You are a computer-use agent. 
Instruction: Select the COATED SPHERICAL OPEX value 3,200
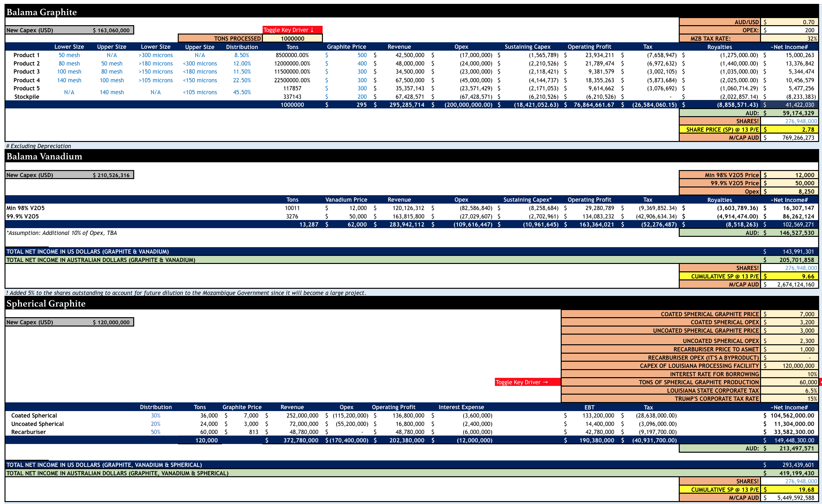[x=789, y=322]
